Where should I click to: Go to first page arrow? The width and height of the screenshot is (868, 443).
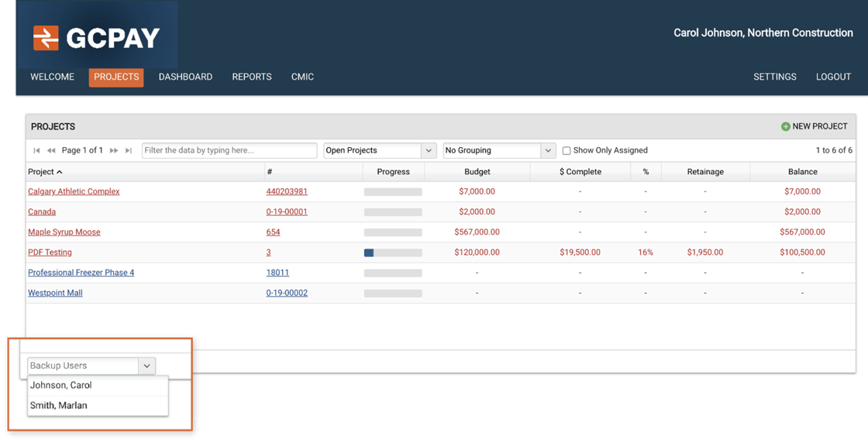click(36, 150)
